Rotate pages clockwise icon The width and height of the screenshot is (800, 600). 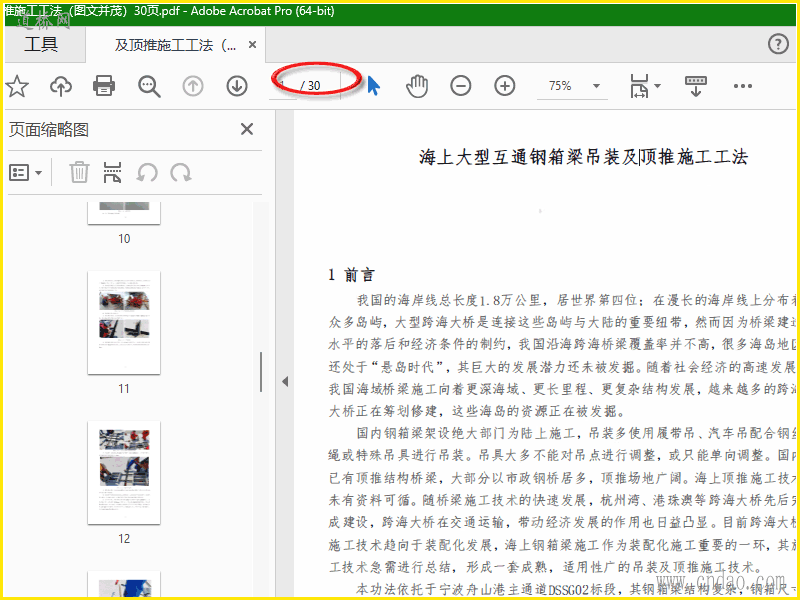[181, 173]
